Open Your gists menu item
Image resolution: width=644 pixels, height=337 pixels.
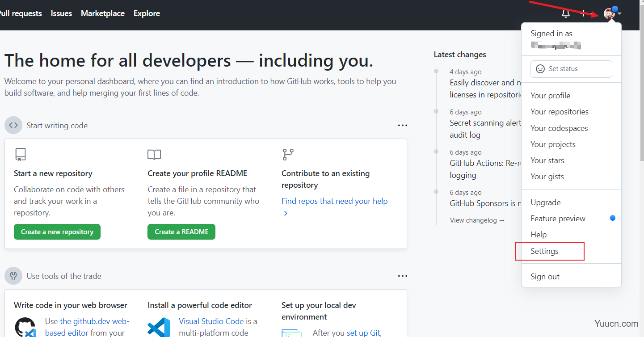[x=571, y=177]
